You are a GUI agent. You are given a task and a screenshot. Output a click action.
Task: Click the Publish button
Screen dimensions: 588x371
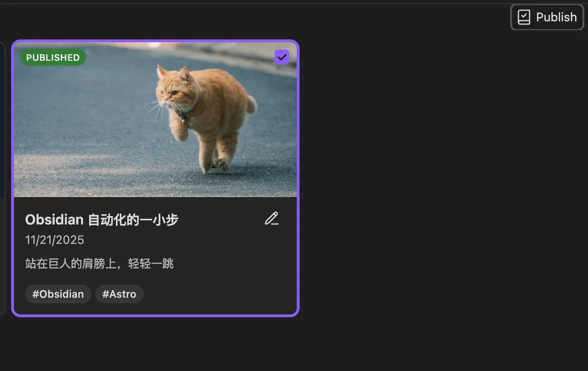(x=547, y=18)
